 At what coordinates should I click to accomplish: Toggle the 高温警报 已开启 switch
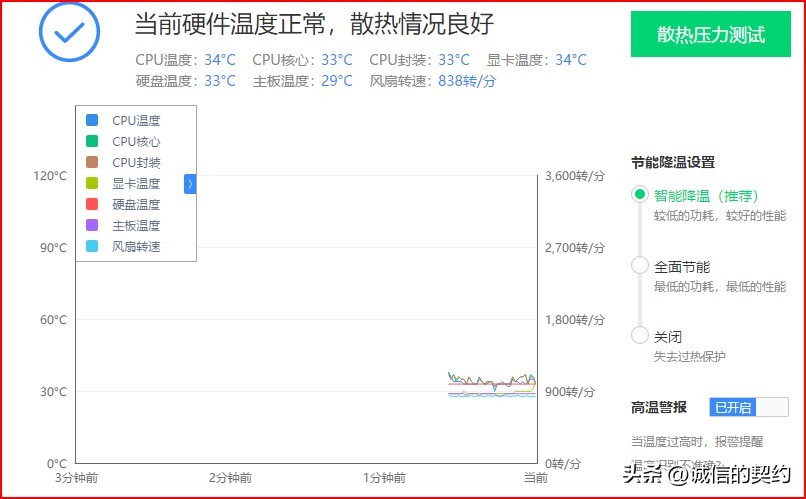(x=748, y=407)
